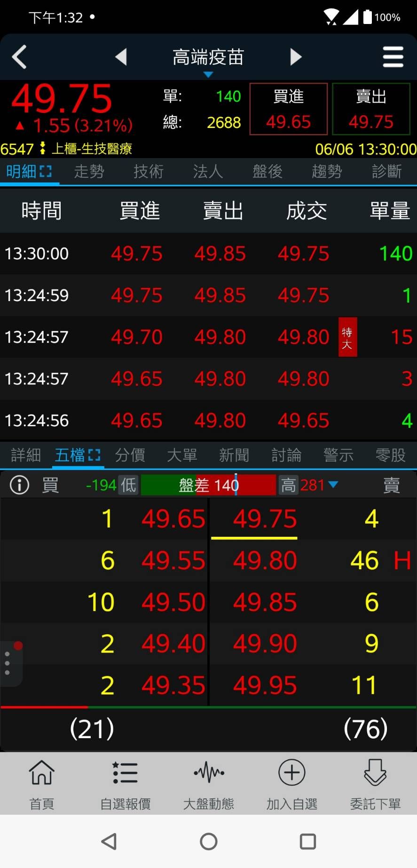
Task: Tap the large 49.75 last price
Action: (62, 99)
